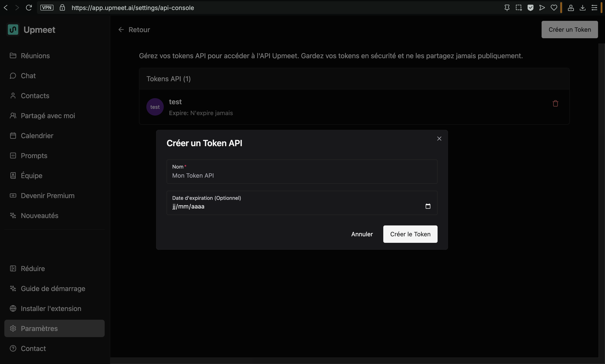Image resolution: width=605 pixels, height=364 pixels.
Task: Click the Créer un Token button
Action: pos(569,30)
